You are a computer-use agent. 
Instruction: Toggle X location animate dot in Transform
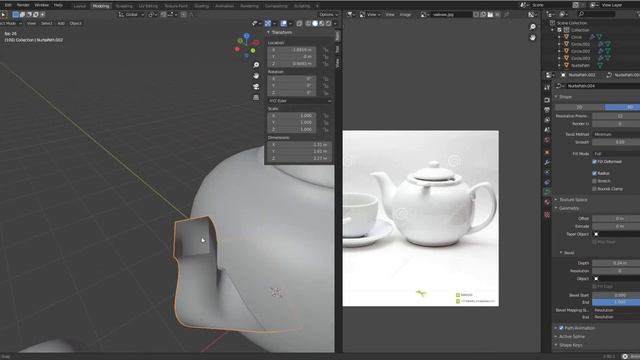coord(325,50)
